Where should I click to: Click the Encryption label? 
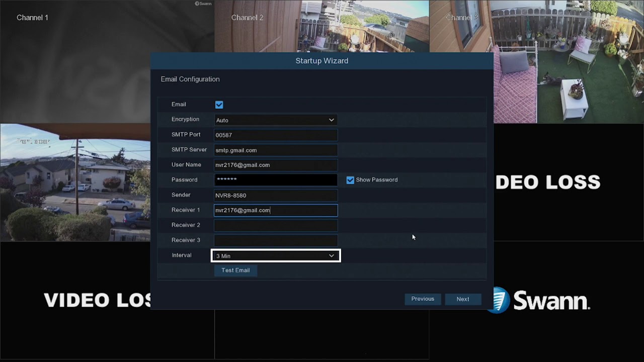pyautogui.click(x=185, y=120)
